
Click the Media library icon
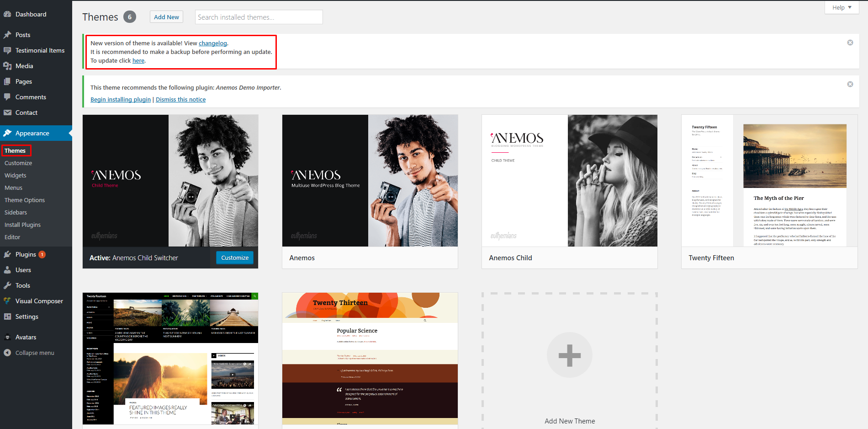(x=7, y=66)
